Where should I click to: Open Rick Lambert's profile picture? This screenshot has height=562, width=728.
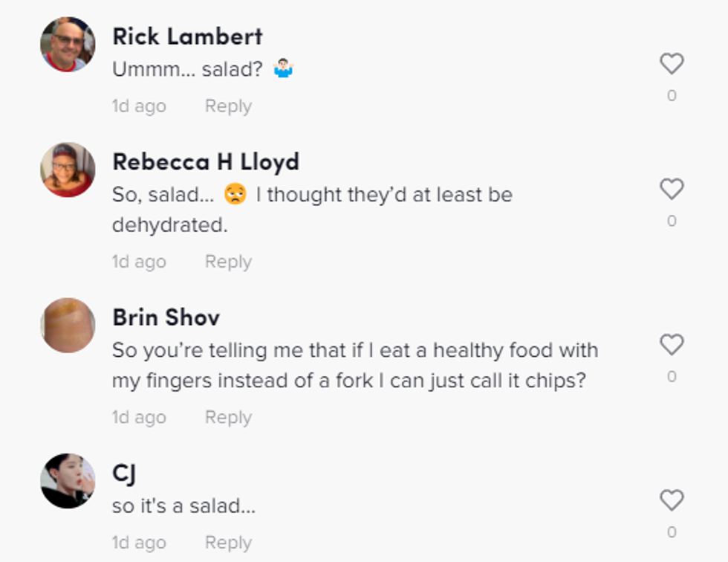(x=68, y=44)
